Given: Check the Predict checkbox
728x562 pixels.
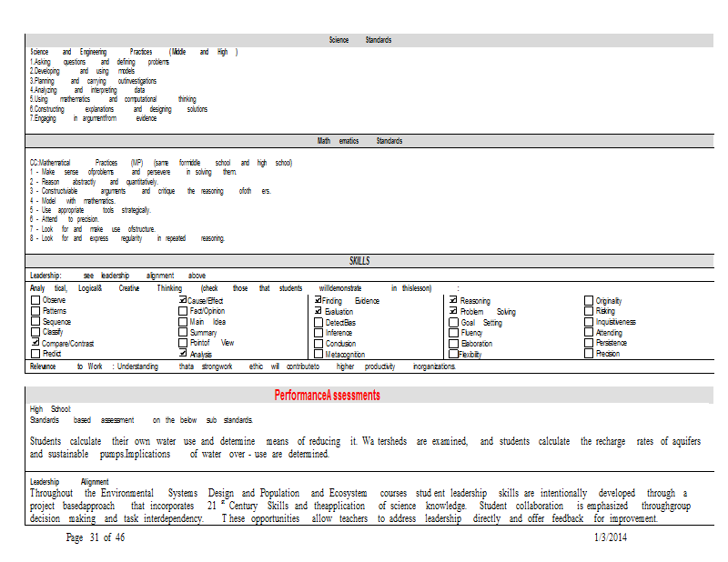Looking at the screenshot, I should pos(35,354).
